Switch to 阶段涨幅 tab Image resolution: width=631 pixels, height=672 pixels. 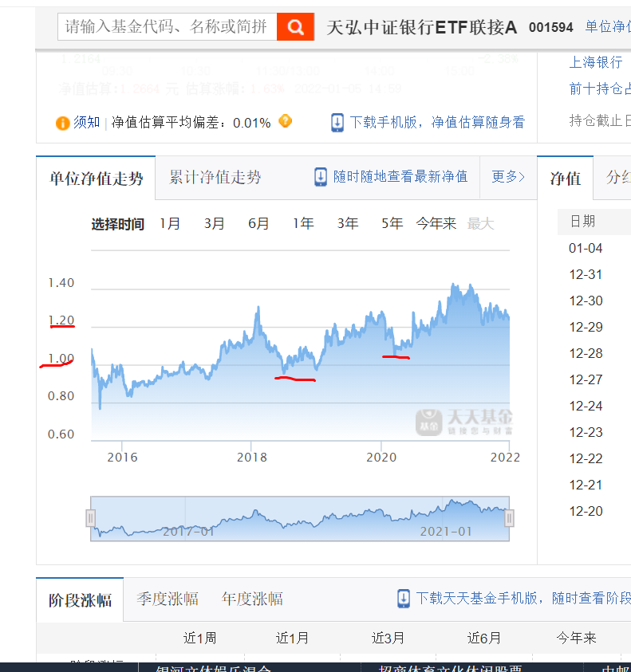point(80,599)
